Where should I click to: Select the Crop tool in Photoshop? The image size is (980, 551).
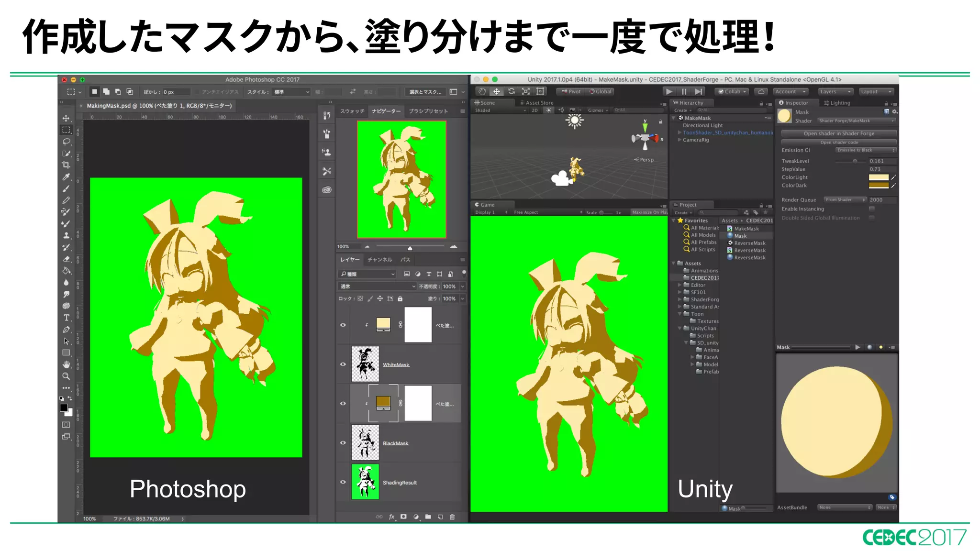pos(66,165)
